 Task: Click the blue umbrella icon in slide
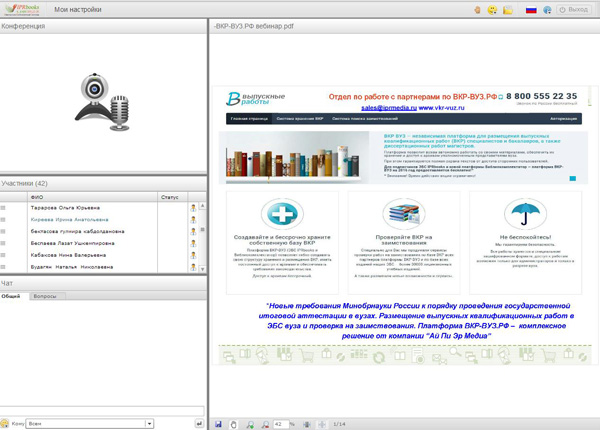(x=525, y=213)
